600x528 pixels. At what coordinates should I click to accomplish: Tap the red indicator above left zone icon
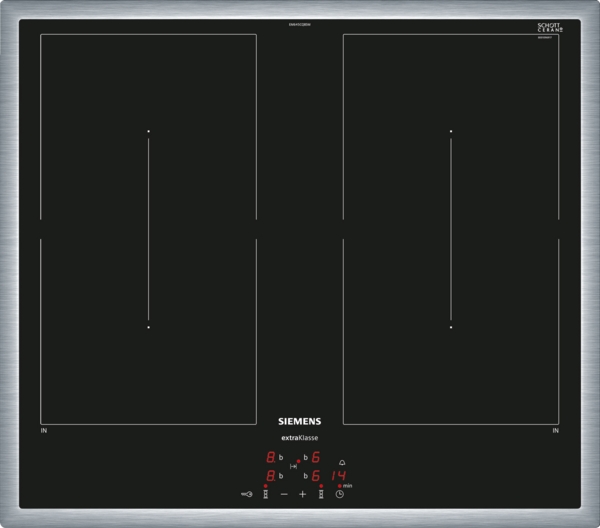click(x=266, y=486)
